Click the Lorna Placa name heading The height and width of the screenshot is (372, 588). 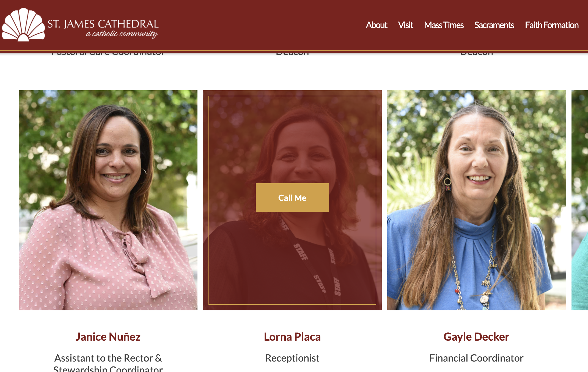[x=292, y=337]
